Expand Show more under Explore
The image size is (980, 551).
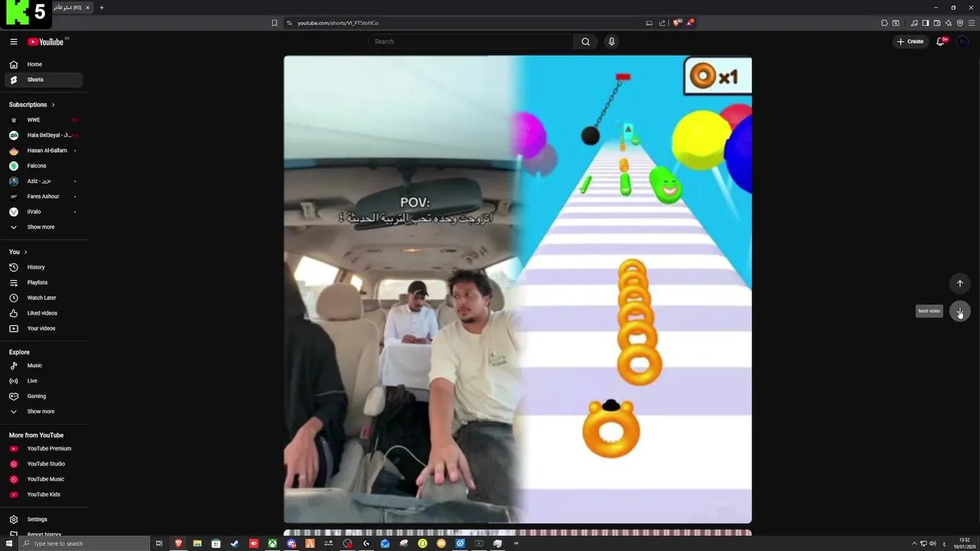point(44,411)
